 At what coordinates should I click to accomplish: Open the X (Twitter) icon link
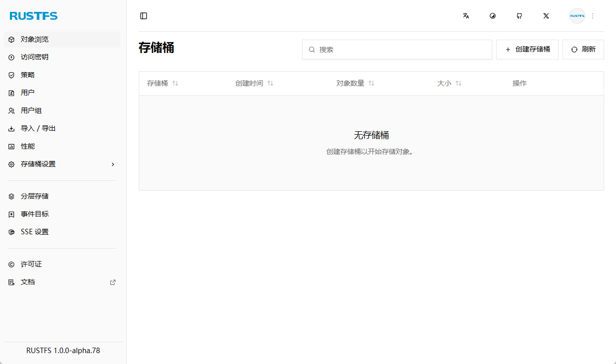(x=546, y=16)
